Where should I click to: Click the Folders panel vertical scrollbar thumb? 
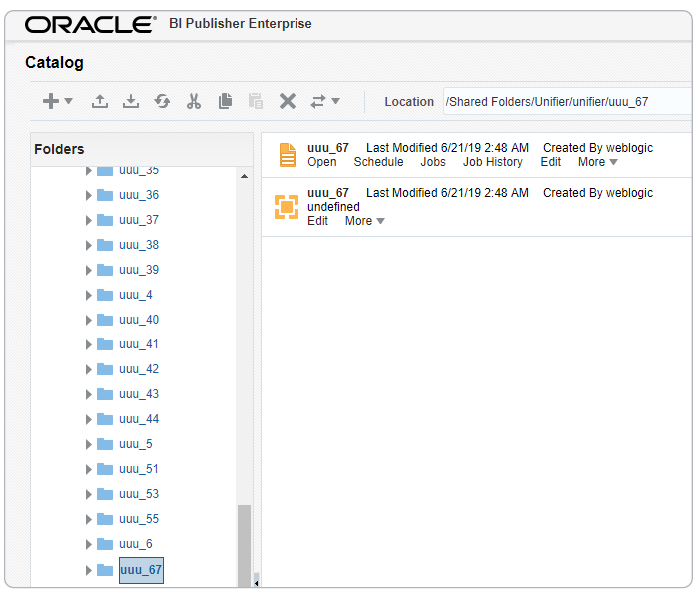pyautogui.click(x=244, y=546)
